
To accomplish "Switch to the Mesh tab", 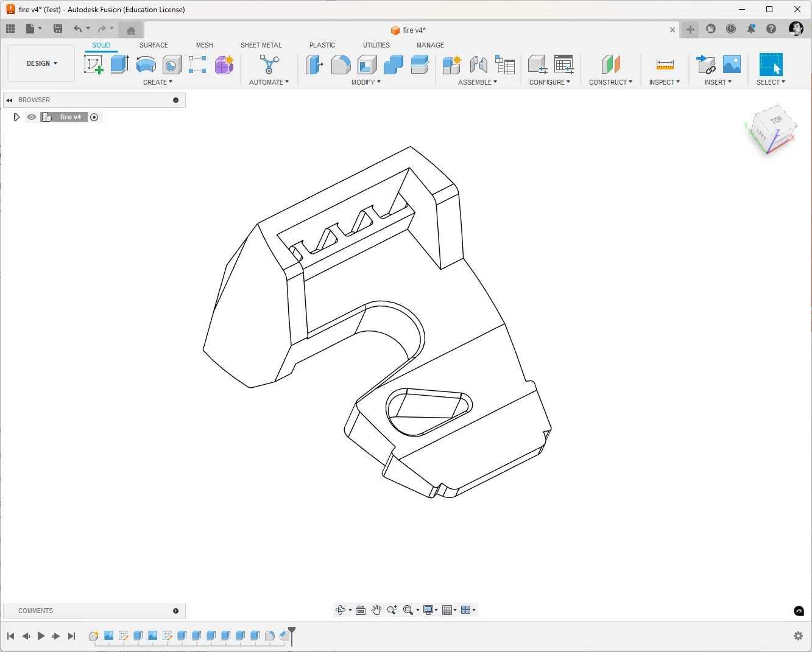I will (x=205, y=45).
